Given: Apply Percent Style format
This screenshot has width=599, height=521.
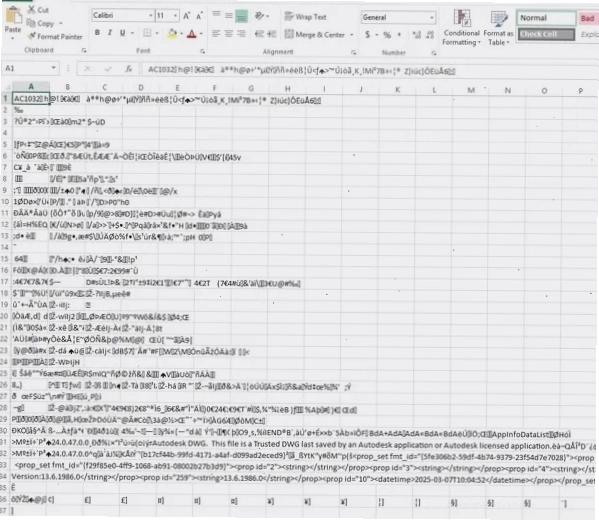Looking at the screenshot, I should (x=387, y=35).
